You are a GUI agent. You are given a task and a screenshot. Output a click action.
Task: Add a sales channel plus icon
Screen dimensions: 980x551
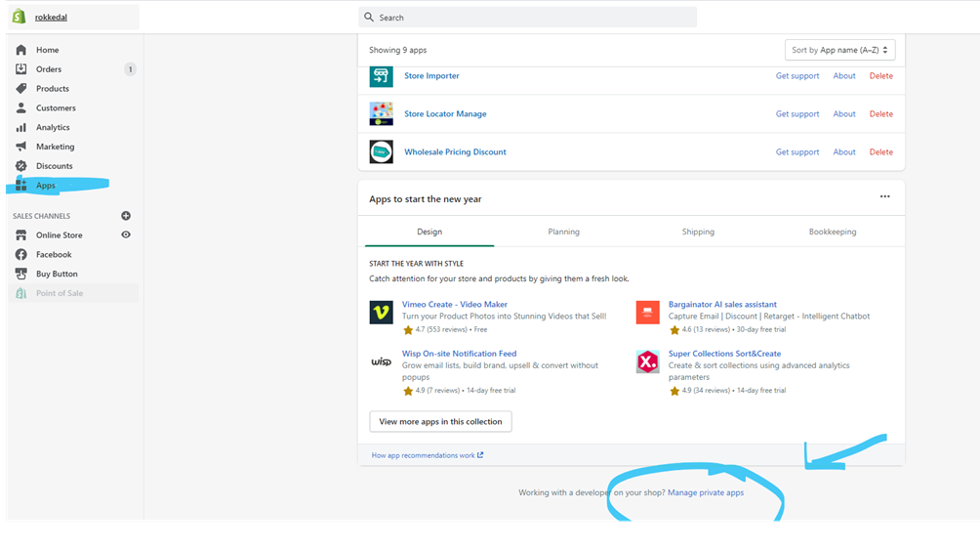tap(125, 216)
